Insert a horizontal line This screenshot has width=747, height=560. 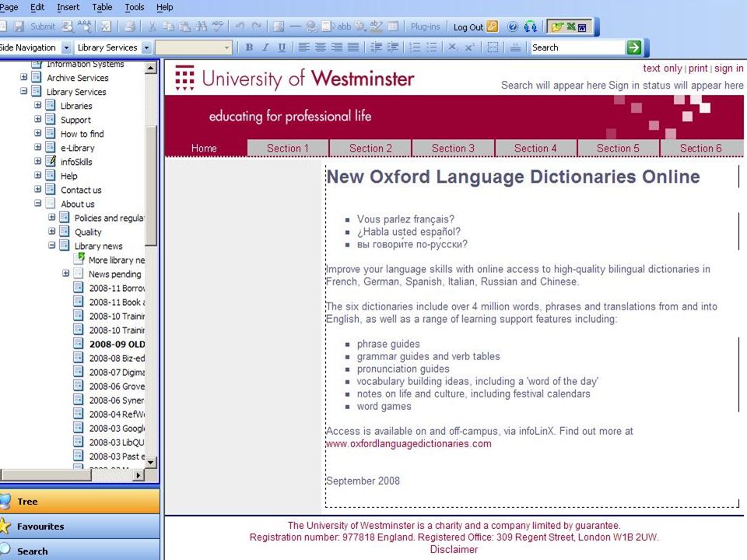click(296, 26)
